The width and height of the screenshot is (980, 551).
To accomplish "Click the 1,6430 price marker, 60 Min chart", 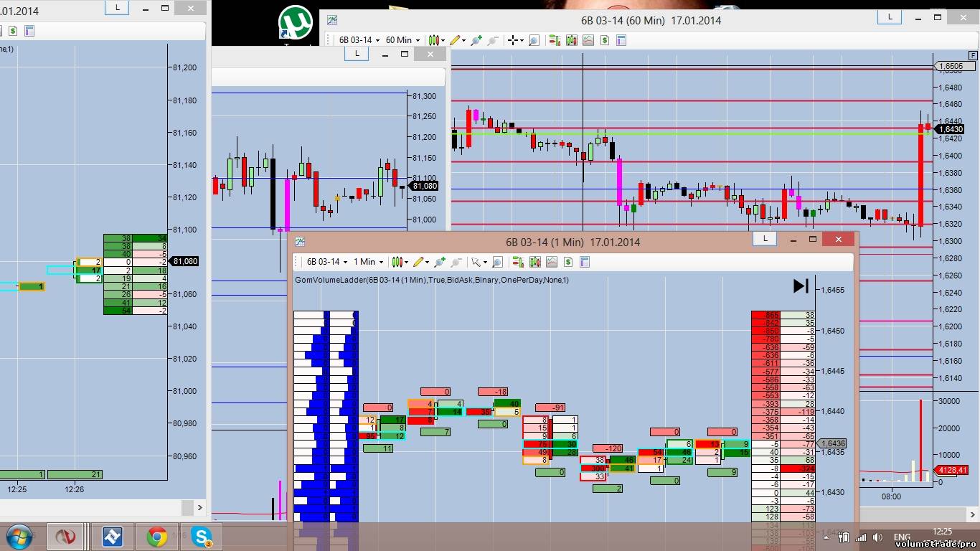I will (950, 129).
